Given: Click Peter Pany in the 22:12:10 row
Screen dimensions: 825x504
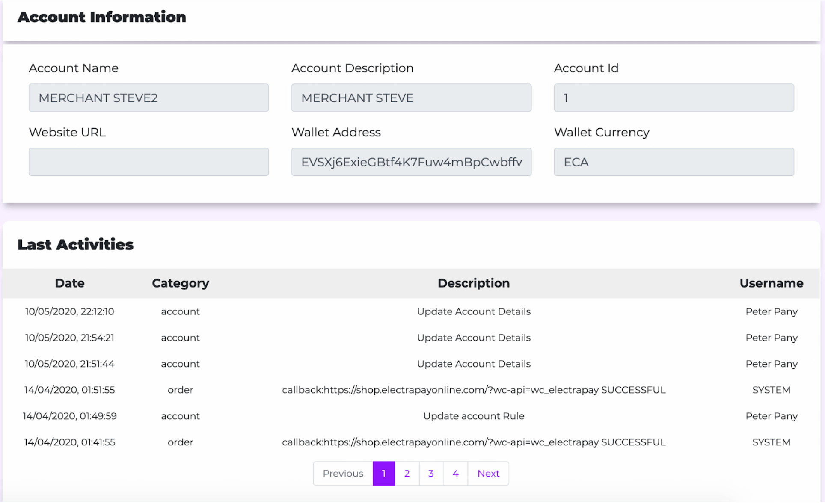Looking at the screenshot, I should (x=772, y=311).
